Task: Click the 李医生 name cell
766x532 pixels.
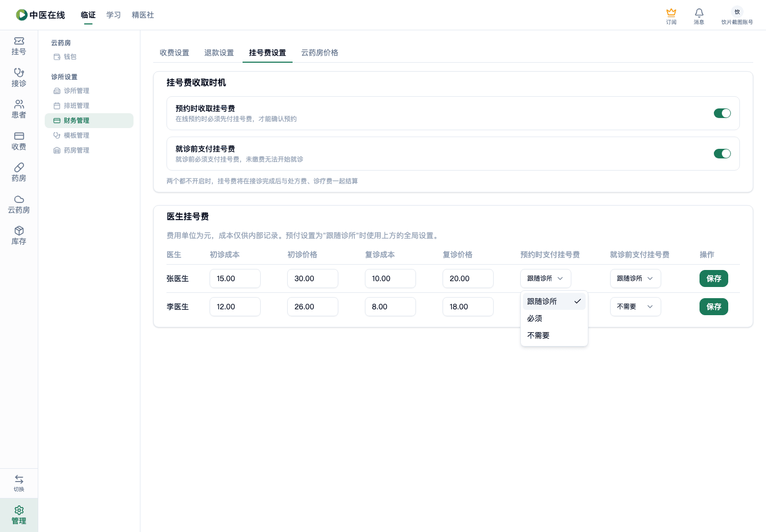Action: [x=178, y=307]
